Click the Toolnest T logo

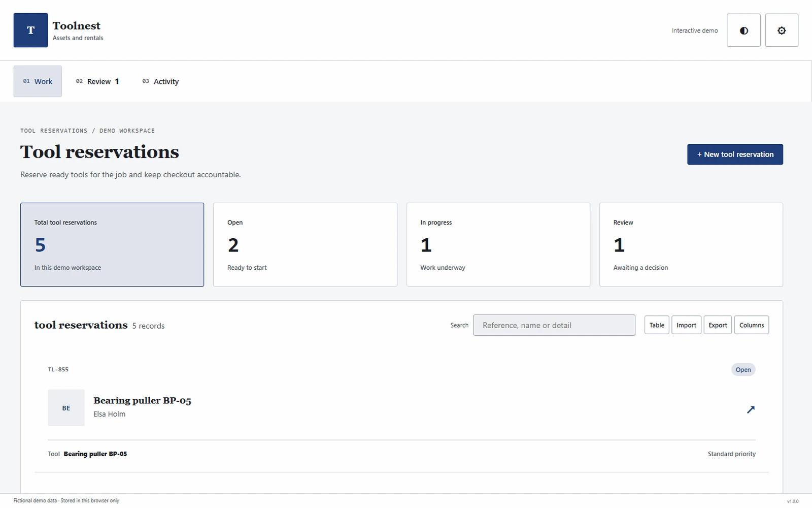(30, 30)
